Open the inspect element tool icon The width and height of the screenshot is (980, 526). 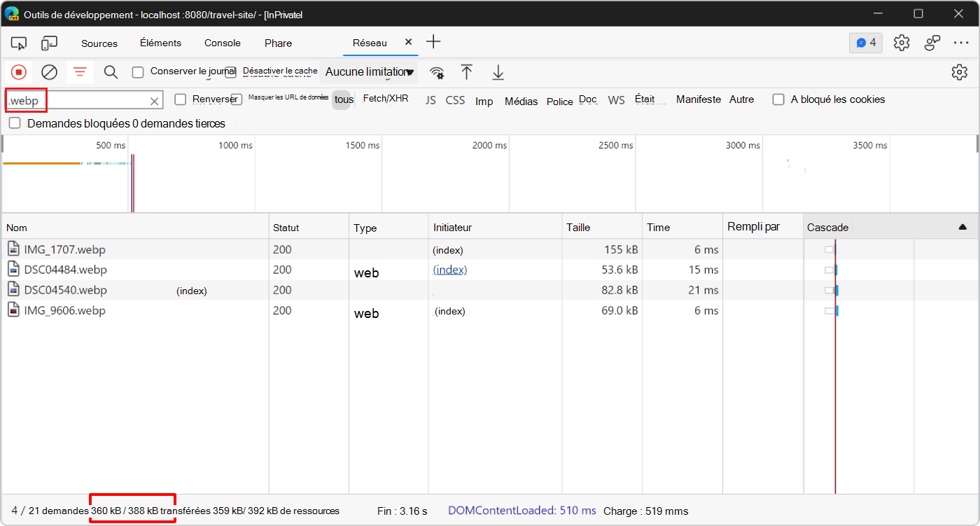(19, 43)
